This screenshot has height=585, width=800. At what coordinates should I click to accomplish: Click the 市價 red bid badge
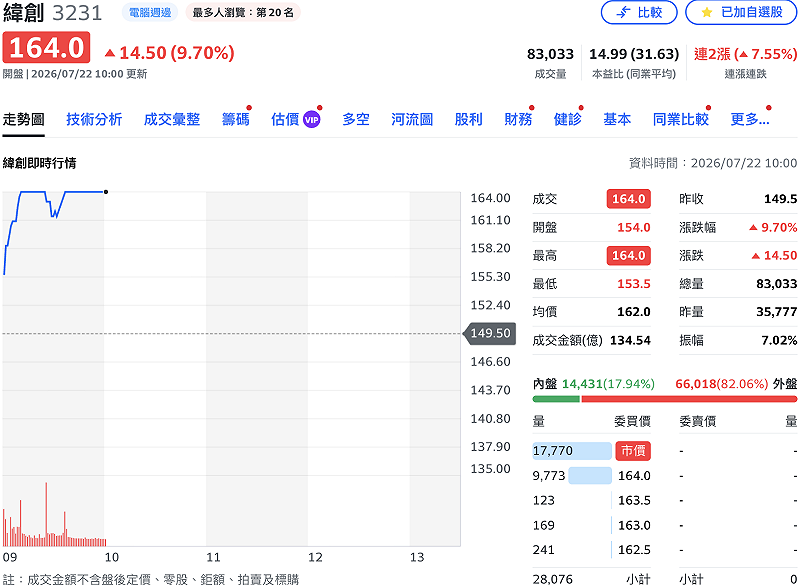pos(633,451)
